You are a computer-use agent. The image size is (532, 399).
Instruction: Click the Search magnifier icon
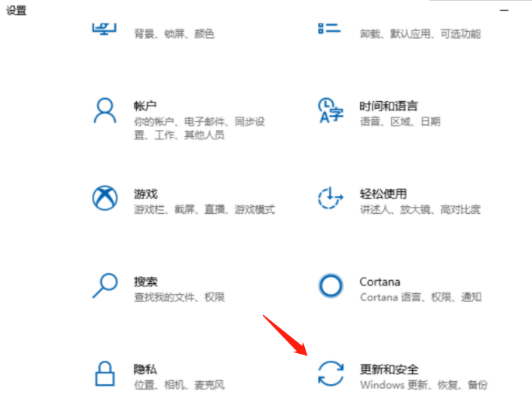(105, 285)
